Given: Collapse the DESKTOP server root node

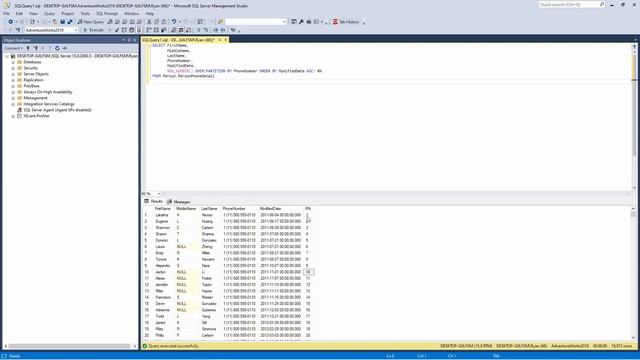Looking at the screenshot, I should pyautogui.click(x=7, y=56).
